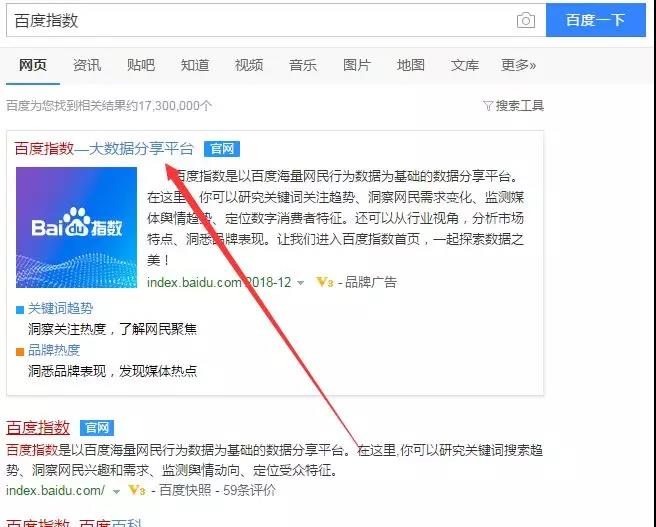Viewport: 656px width, 527px height.
Task: Click 官网 badge beside 大数据分享平台 title
Action: pos(222,149)
